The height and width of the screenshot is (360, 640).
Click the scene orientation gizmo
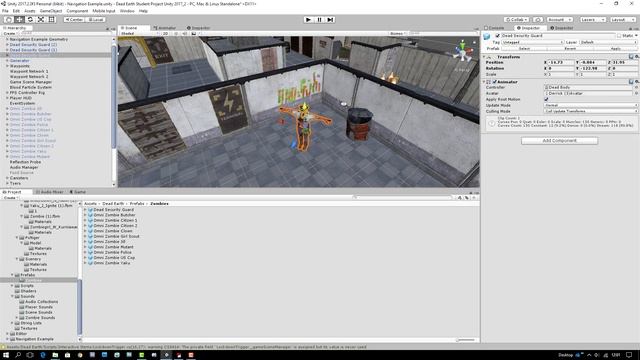click(x=463, y=51)
